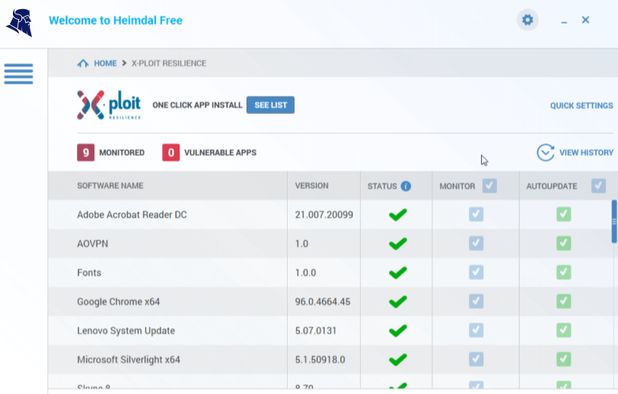
Task: Click the MONITOR column header label
Action: (x=457, y=186)
